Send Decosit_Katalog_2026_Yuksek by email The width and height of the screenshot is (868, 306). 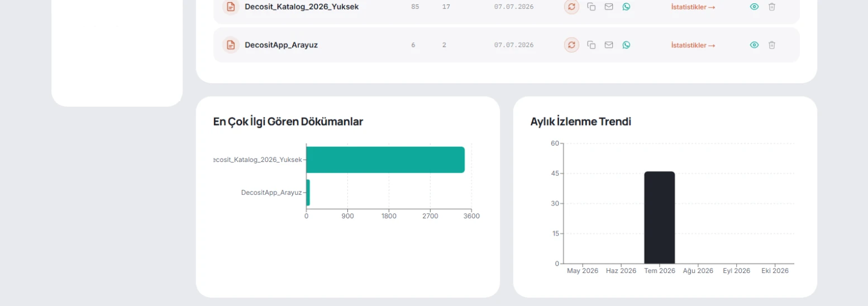point(609,7)
